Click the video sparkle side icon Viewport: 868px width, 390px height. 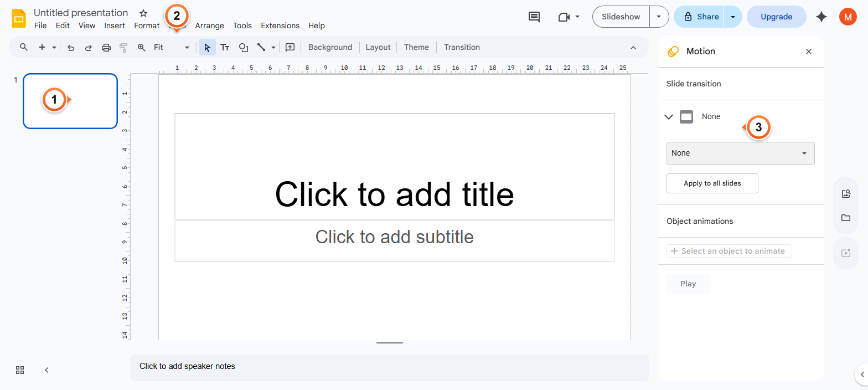click(846, 253)
